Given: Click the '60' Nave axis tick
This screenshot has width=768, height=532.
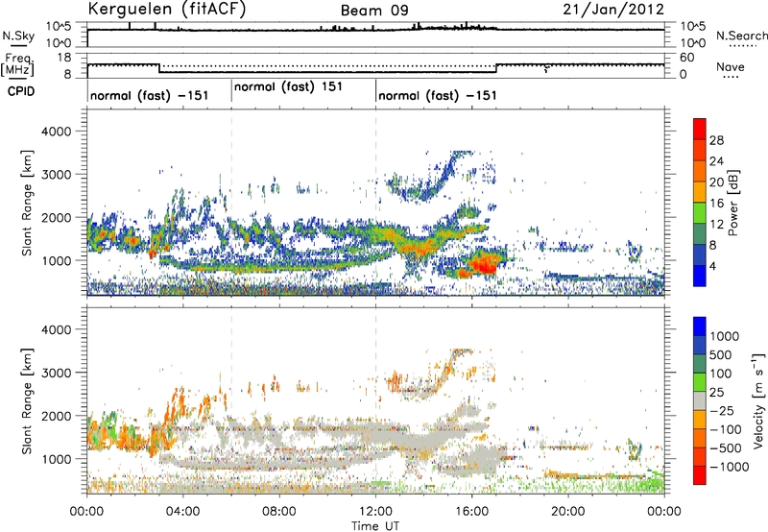Looking at the screenshot, I should [687, 58].
